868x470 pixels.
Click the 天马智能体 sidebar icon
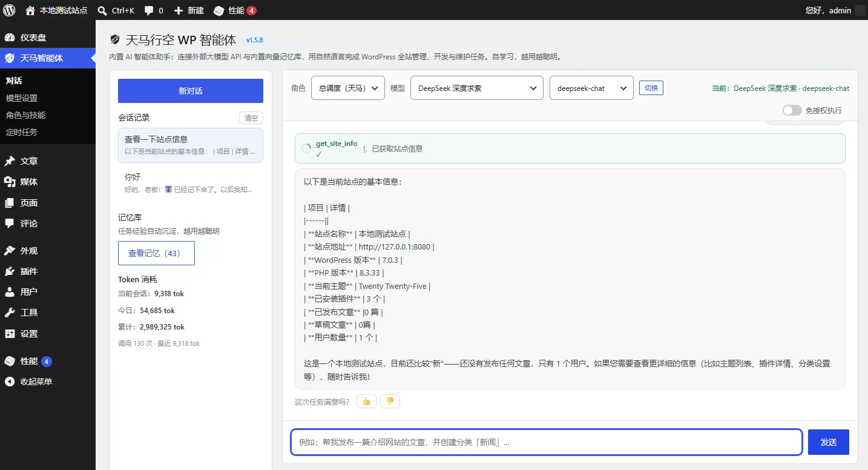click(x=10, y=58)
